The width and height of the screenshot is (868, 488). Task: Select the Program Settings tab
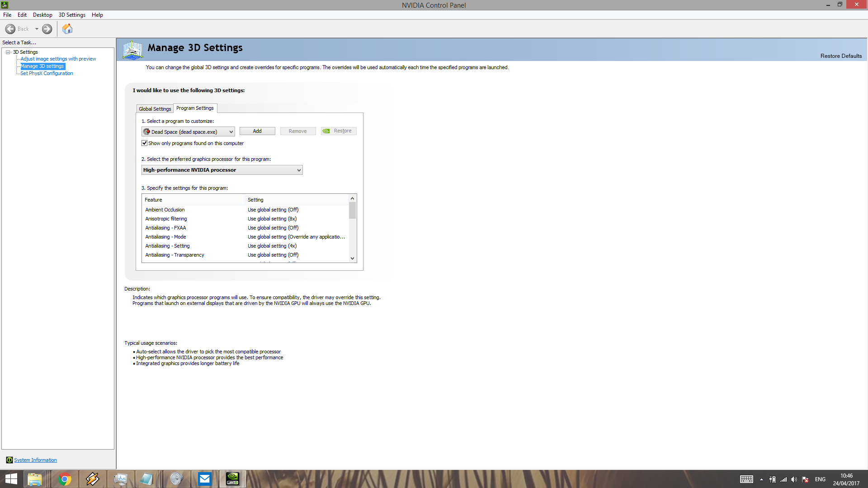195,108
